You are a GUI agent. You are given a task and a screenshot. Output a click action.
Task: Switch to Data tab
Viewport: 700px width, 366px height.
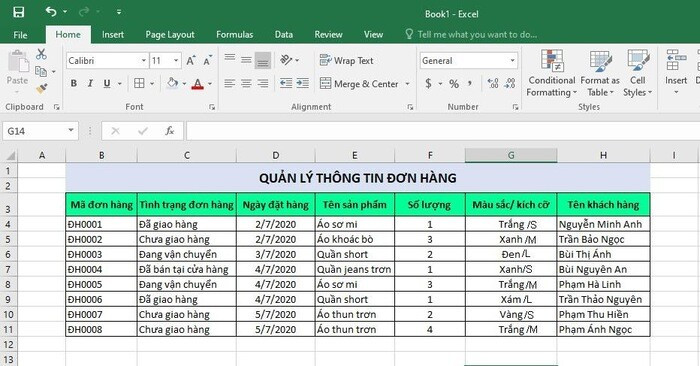283,34
